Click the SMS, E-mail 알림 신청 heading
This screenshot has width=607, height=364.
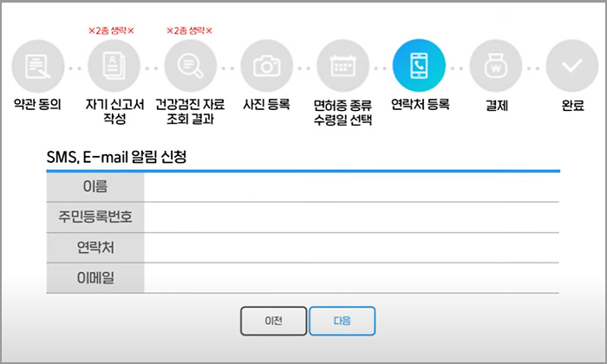point(116,157)
